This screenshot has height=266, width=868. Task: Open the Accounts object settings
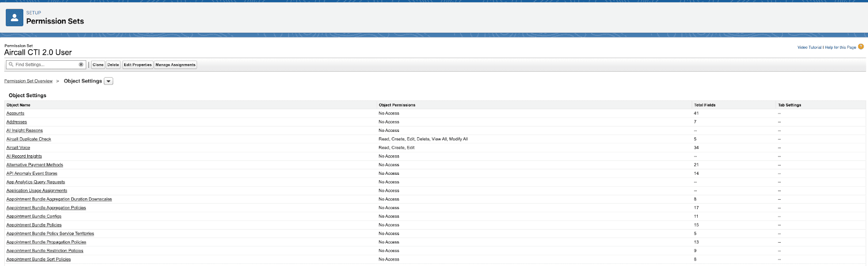click(x=15, y=113)
